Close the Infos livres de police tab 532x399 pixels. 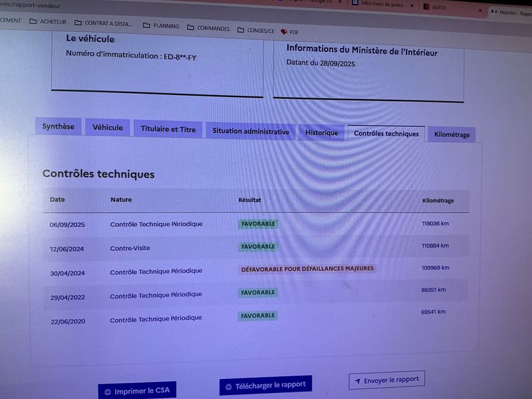[412, 6]
